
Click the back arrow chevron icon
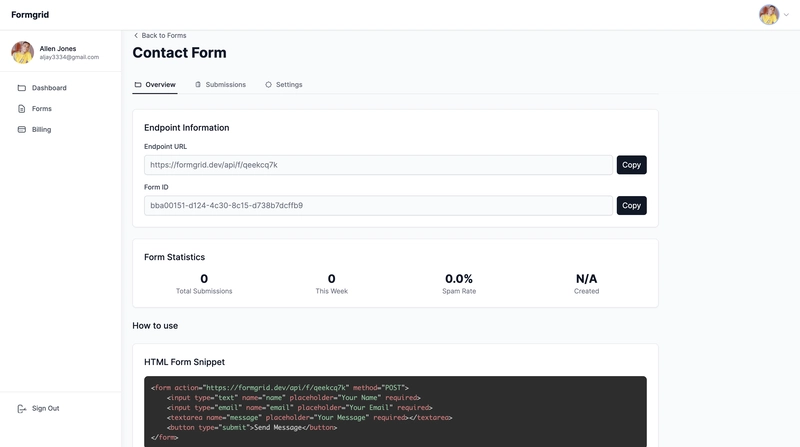(136, 36)
